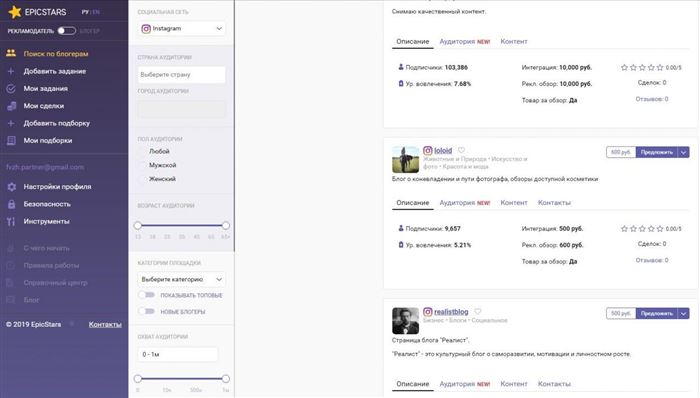
Task: Open the Выберите страну country field
Action: pos(182,75)
